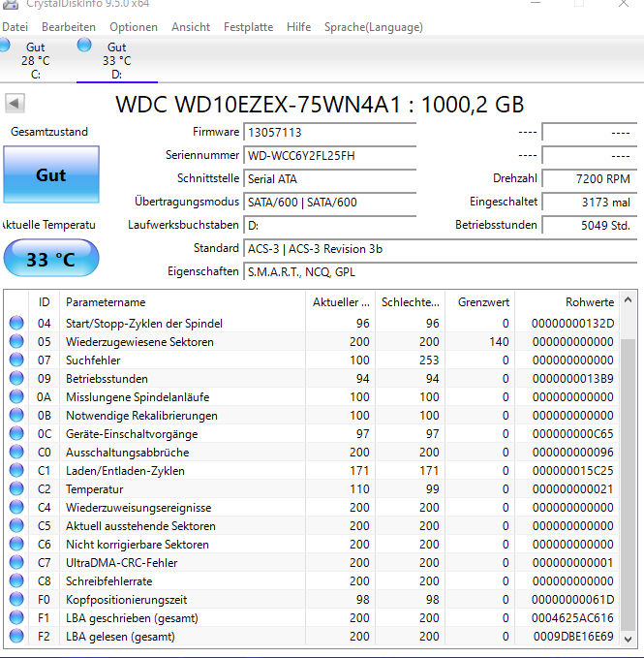Click the Grenzwert value 140

click(x=499, y=342)
